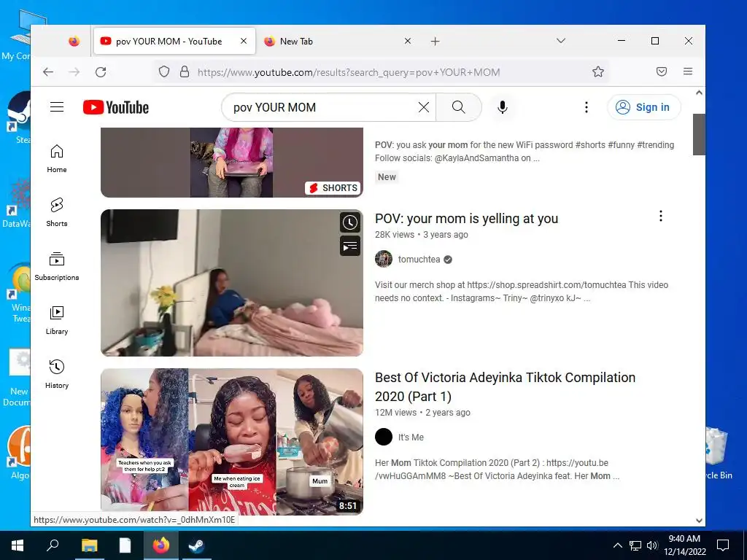The image size is (747, 560).
Task: Click Firefox icon in taskbar
Action: coord(161,545)
